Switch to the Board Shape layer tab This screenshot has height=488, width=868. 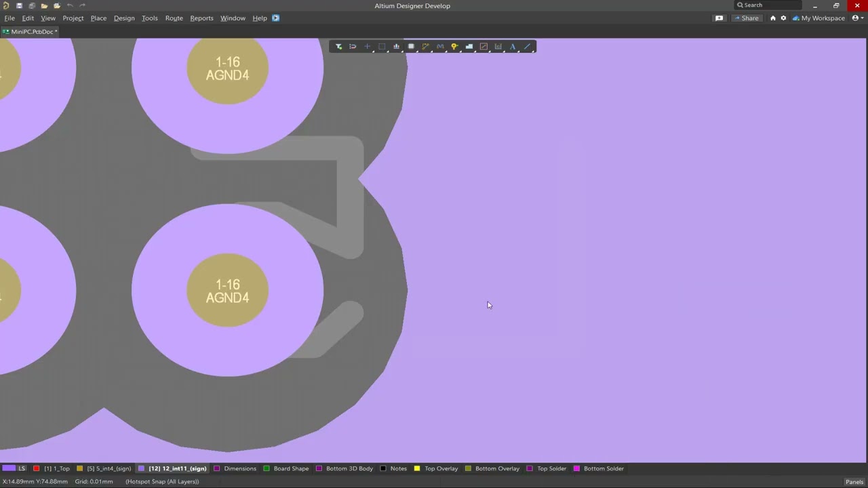pyautogui.click(x=286, y=468)
